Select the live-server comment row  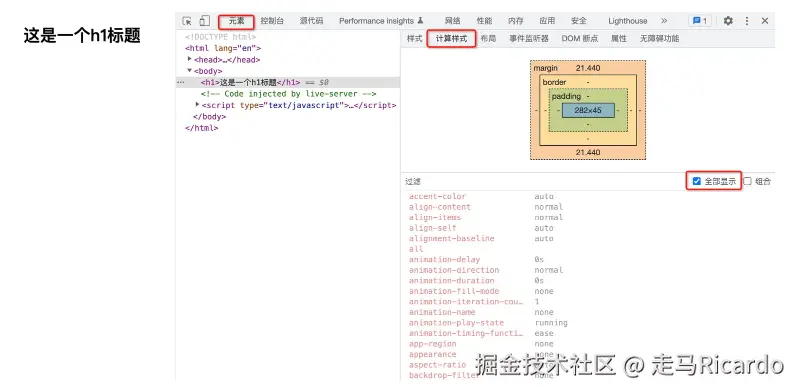pos(288,94)
